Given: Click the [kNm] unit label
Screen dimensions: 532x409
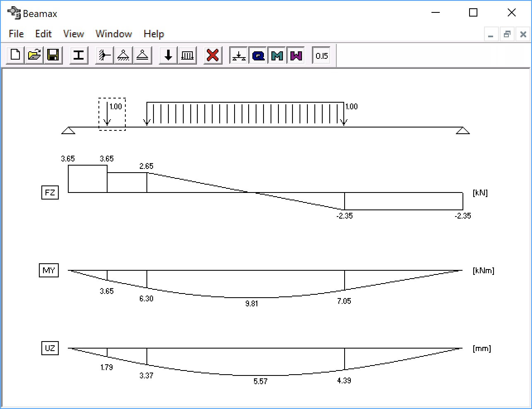Looking at the screenshot, I should (484, 271).
